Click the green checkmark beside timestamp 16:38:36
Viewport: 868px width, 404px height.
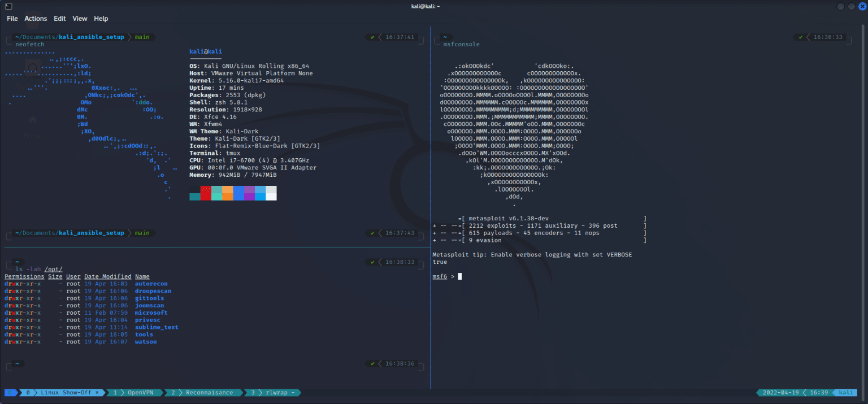(371, 363)
